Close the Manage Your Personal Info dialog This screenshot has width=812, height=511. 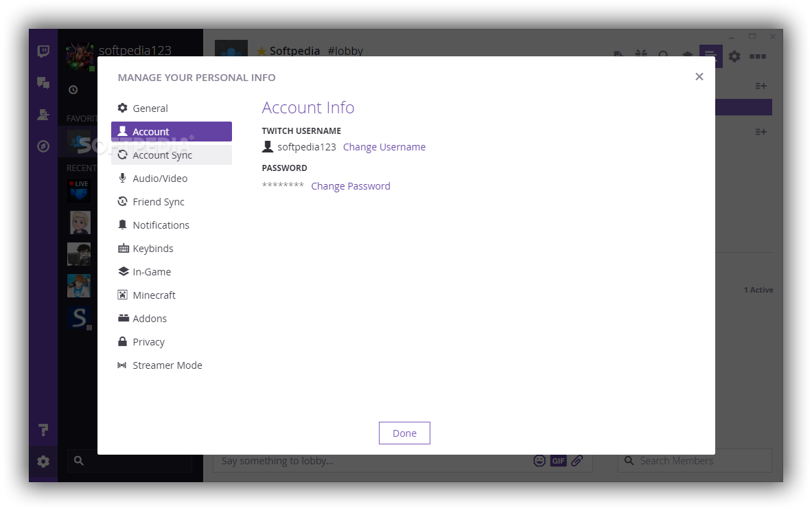(699, 77)
